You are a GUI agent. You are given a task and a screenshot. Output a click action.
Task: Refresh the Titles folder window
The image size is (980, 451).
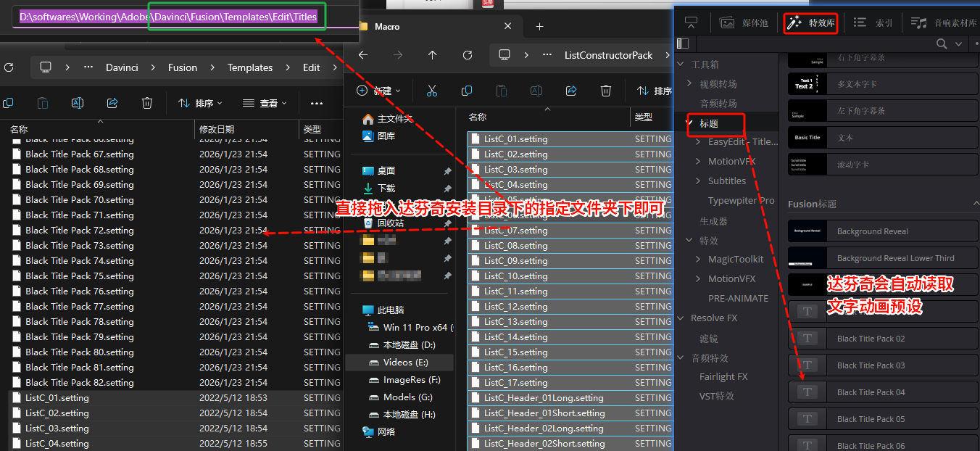point(9,67)
